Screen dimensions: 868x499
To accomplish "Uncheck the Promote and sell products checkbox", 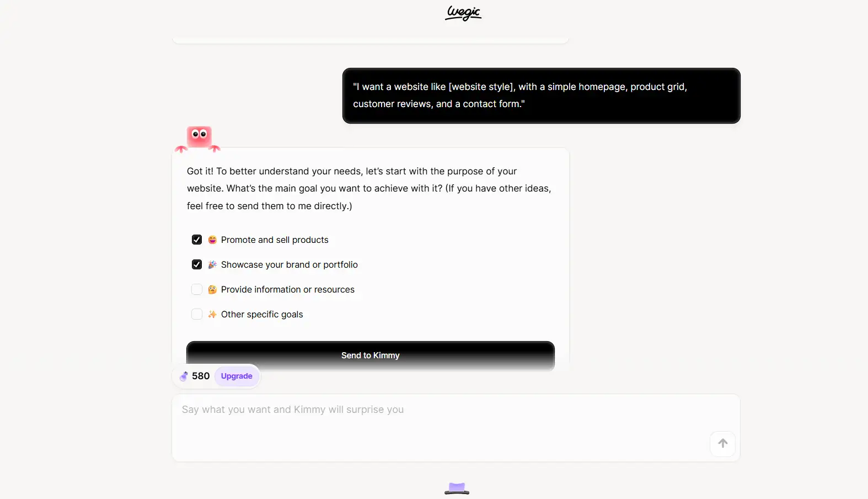I will pos(197,240).
